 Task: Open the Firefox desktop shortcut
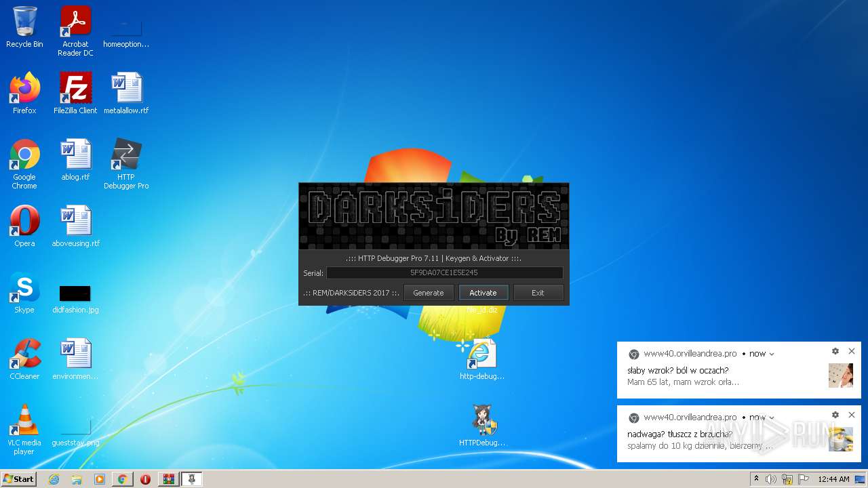point(24,94)
